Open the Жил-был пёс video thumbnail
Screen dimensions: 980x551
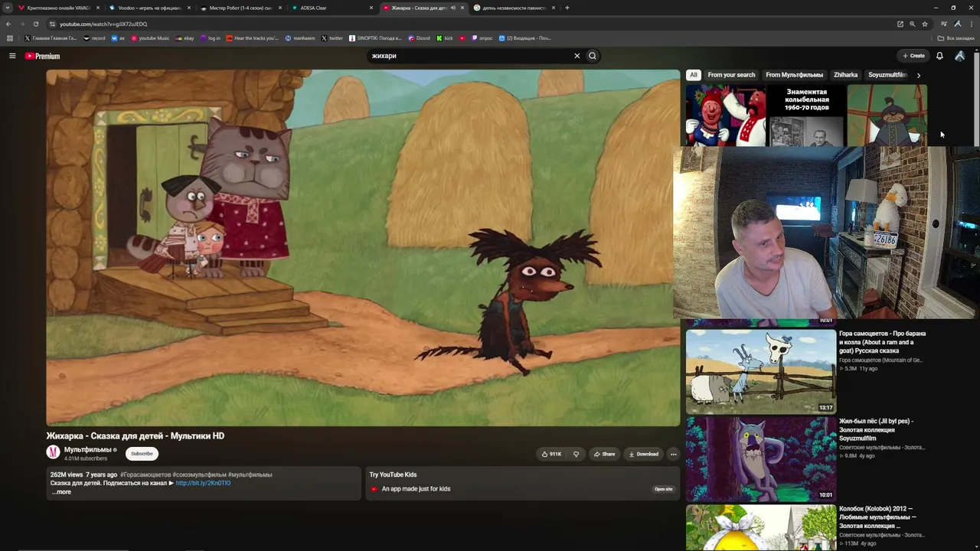pyautogui.click(x=761, y=459)
